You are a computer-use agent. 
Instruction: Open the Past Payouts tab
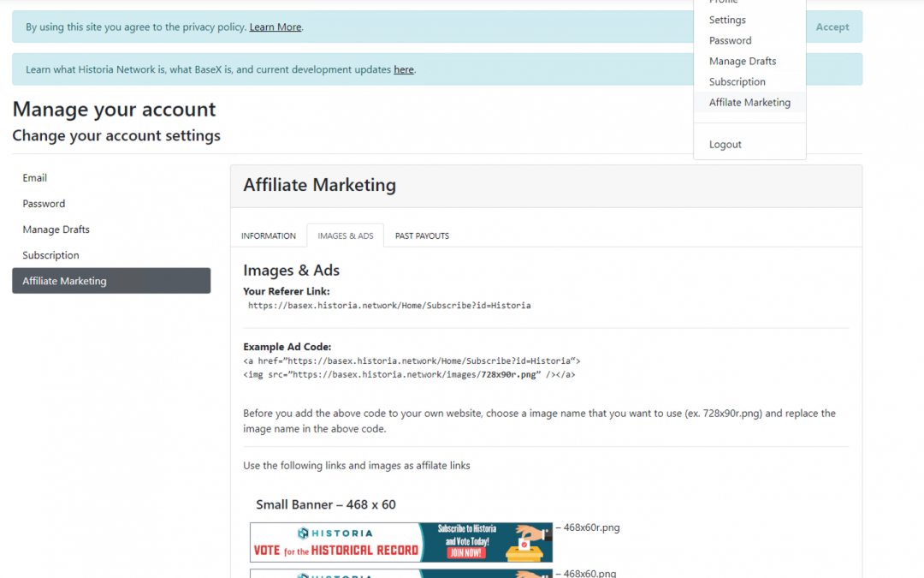click(x=422, y=235)
